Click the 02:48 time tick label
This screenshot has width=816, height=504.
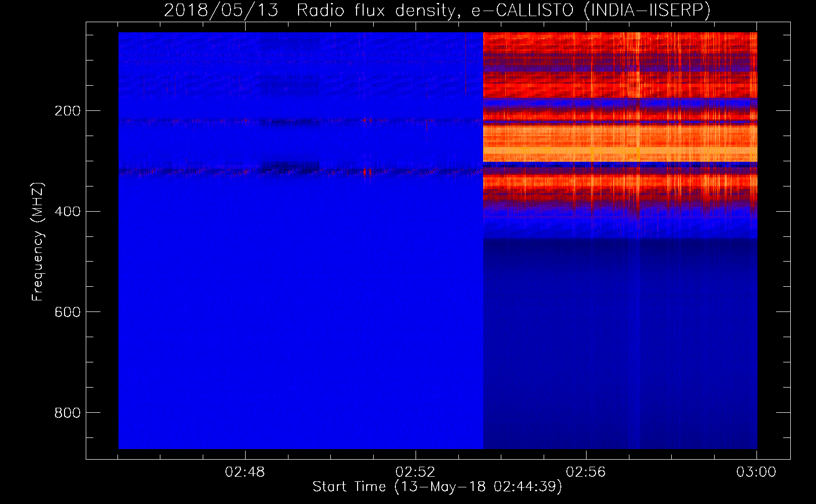coord(245,473)
